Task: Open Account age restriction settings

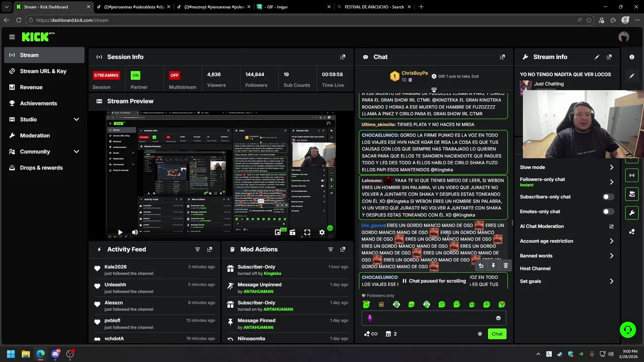Action: [x=567, y=241]
